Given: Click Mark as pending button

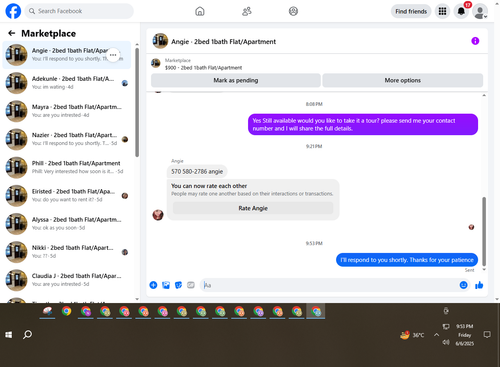Looking at the screenshot, I should click(236, 80).
